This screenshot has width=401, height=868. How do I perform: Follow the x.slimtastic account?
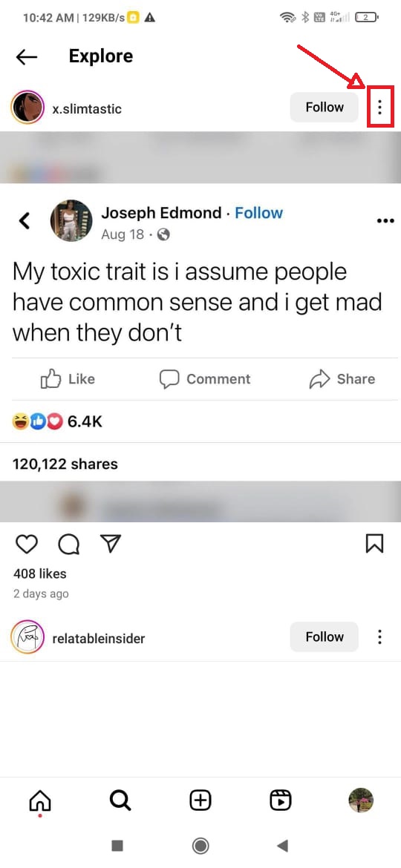tap(325, 107)
